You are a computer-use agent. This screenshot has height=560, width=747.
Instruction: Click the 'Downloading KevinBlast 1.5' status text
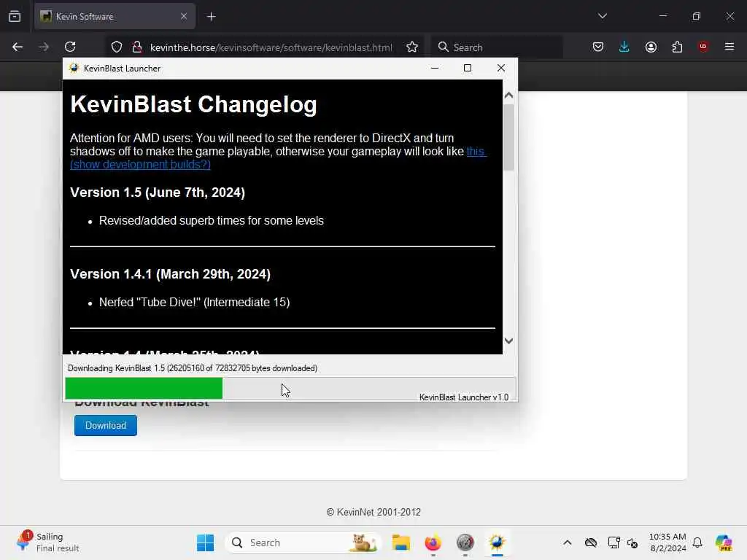[x=193, y=368]
